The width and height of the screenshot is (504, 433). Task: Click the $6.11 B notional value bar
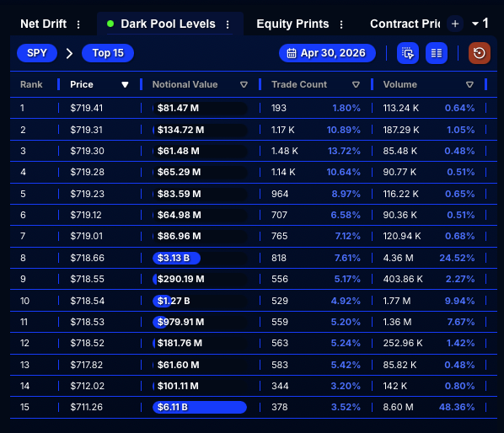click(200, 407)
